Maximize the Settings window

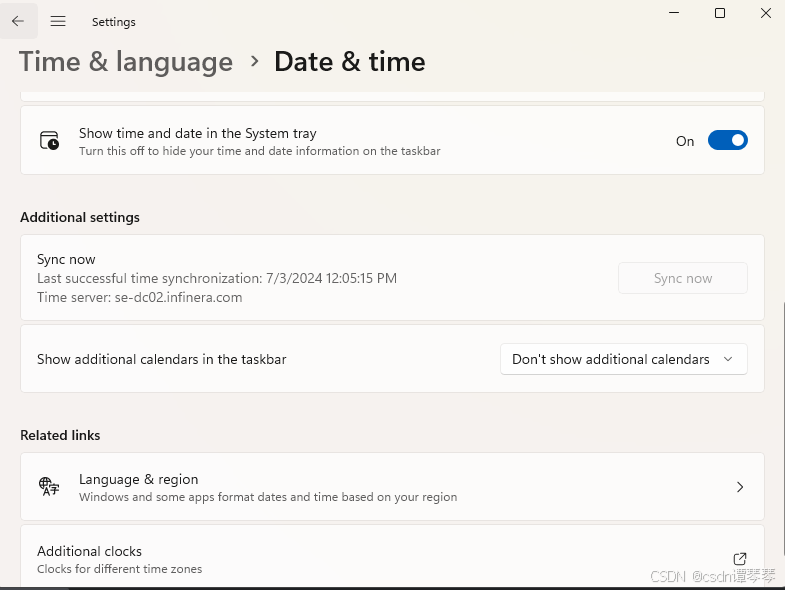click(720, 13)
